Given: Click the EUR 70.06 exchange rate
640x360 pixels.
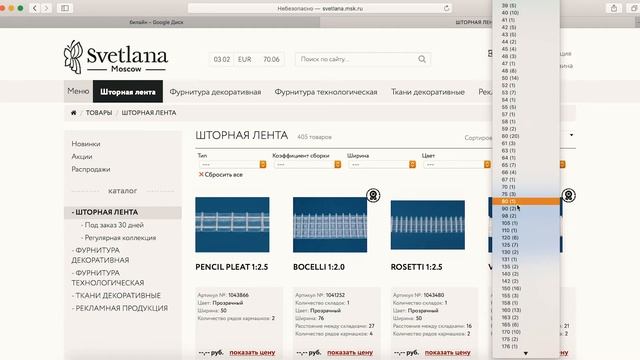Looking at the screenshot, I should point(259,60).
